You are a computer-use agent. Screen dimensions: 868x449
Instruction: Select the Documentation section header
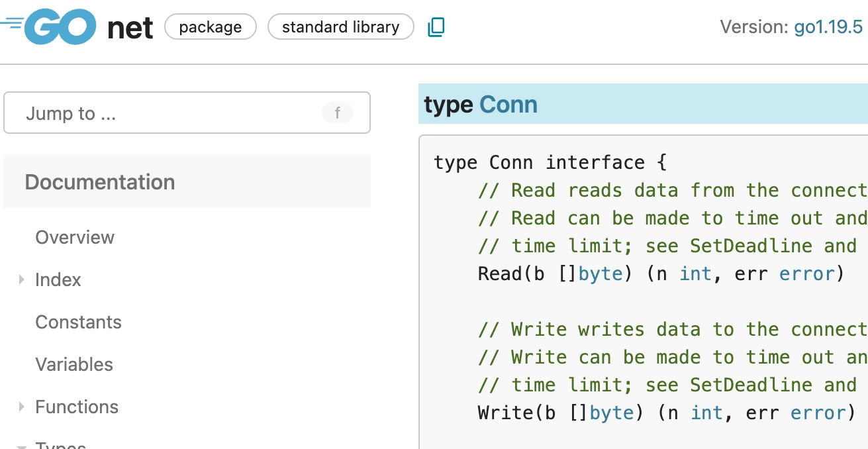point(100,182)
